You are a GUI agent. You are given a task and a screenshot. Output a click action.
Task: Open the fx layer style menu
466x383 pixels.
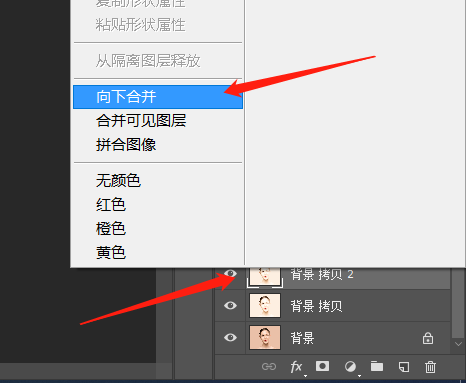tap(296, 367)
